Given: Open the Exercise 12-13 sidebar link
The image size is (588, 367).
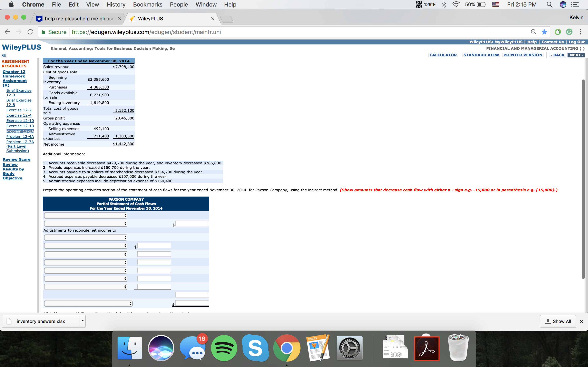Looking at the screenshot, I should (x=20, y=126).
